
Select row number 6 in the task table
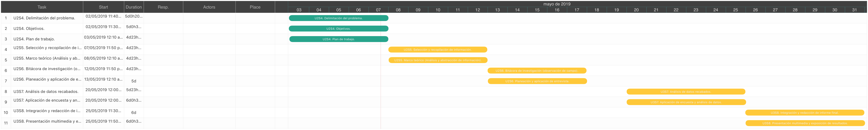pos(6,71)
